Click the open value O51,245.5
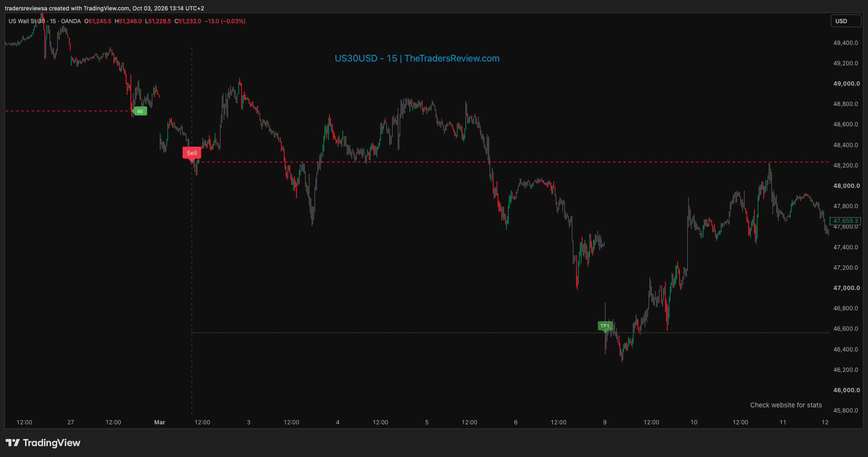The width and height of the screenshot is (868, 457). click(98, 21)
